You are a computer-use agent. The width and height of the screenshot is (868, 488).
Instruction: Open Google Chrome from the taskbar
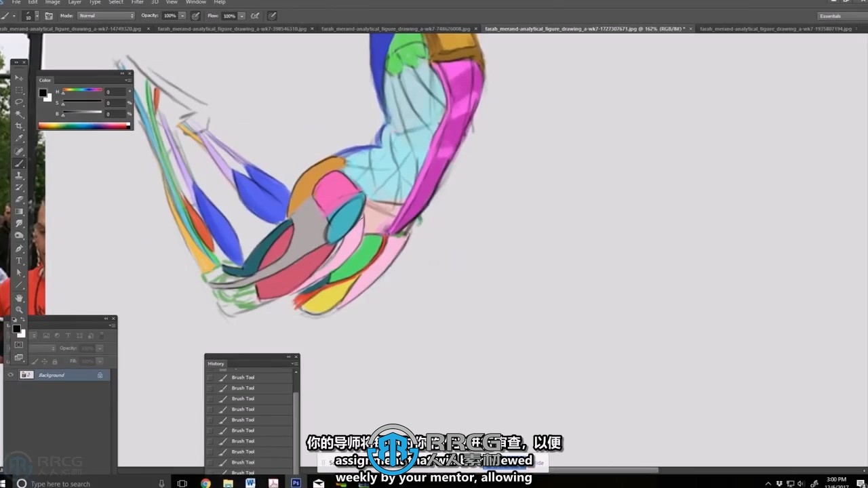pos(205,483)
